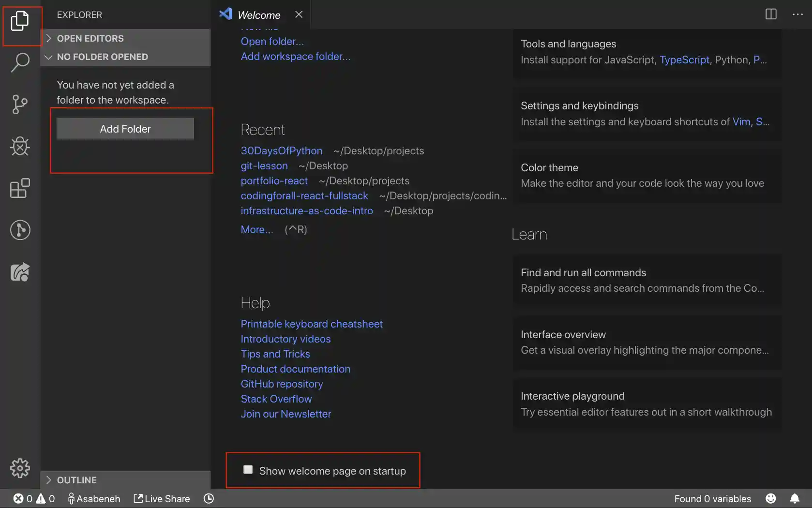
Task: Toggle the Live Share status bar item
Action: 161,498
